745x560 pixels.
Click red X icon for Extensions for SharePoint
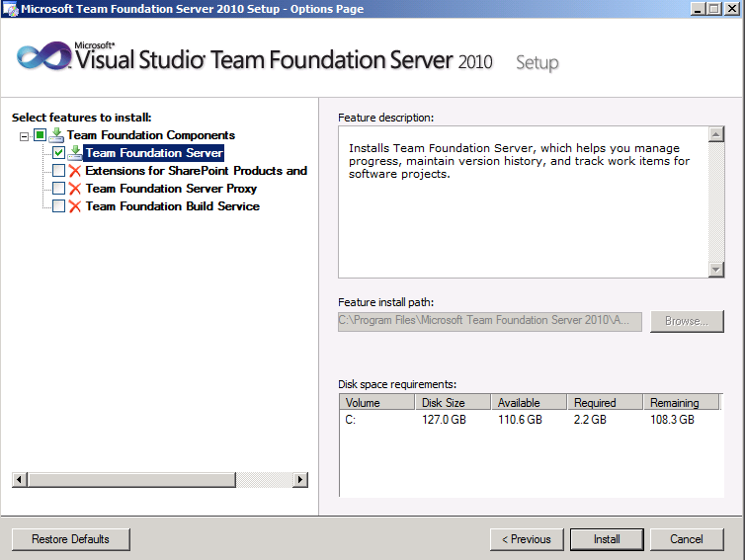pos(74,171)
